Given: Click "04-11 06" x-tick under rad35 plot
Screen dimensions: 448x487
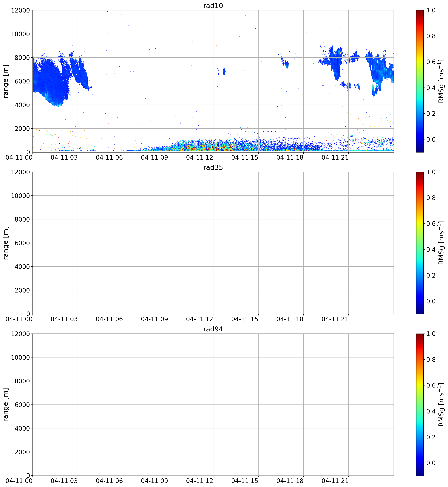Looking at the screenshot, I should pyautogui.click(x=109, y=319).
